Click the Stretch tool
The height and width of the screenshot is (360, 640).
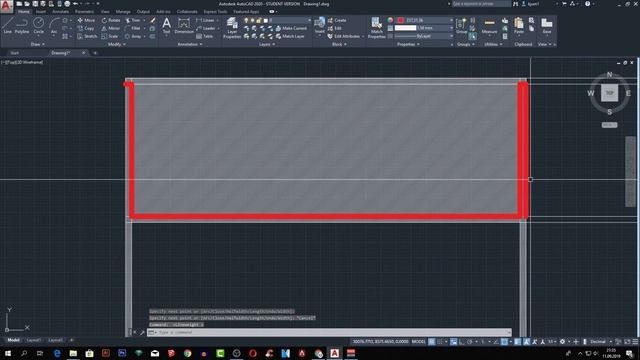click(x=87, y=36)
